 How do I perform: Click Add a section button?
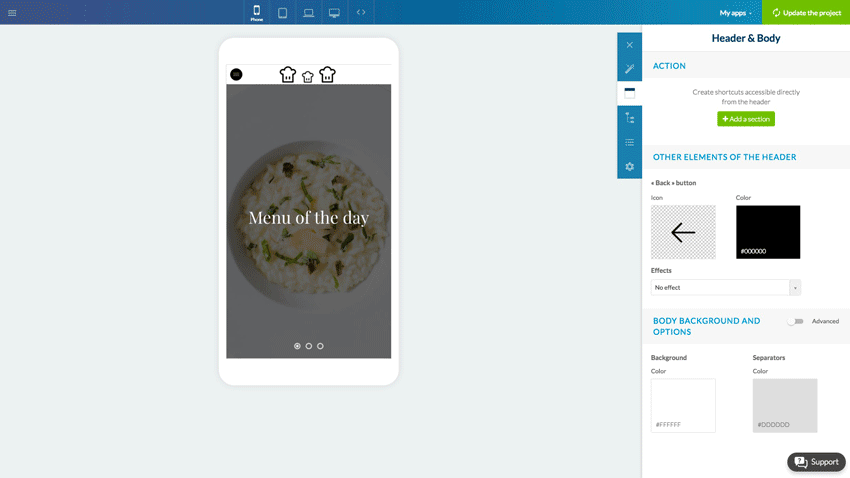(x=745, y=119)
